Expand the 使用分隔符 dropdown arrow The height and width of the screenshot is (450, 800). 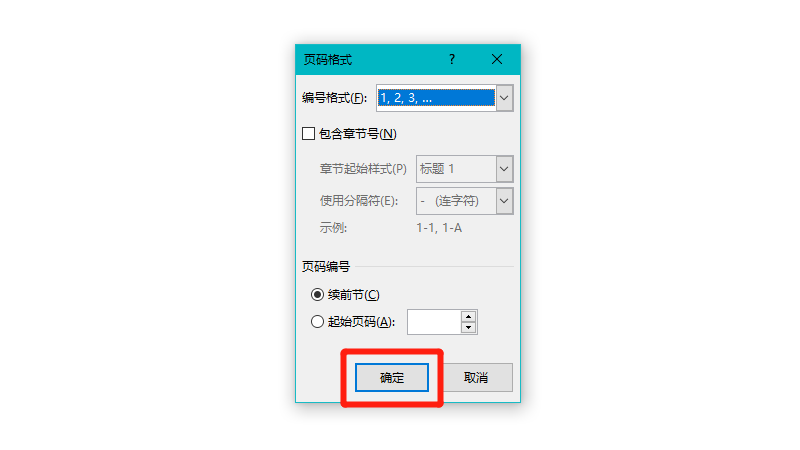(504, 201)
